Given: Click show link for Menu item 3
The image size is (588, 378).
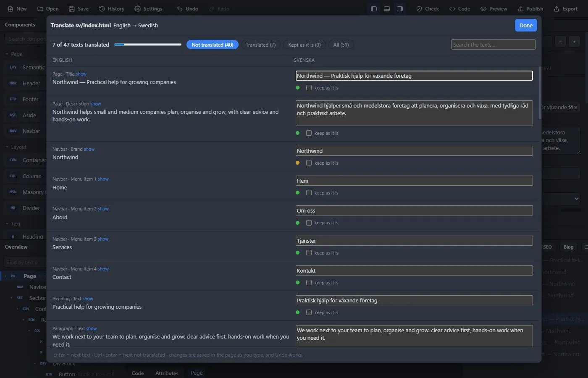Looking at the screenshot, I should point(103,239).
